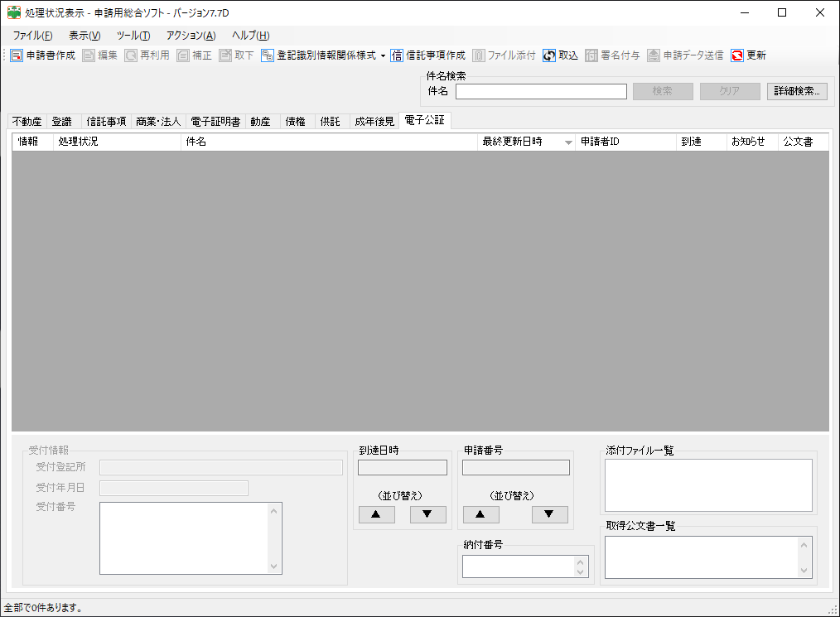Sort by 到達 column header

702,142
